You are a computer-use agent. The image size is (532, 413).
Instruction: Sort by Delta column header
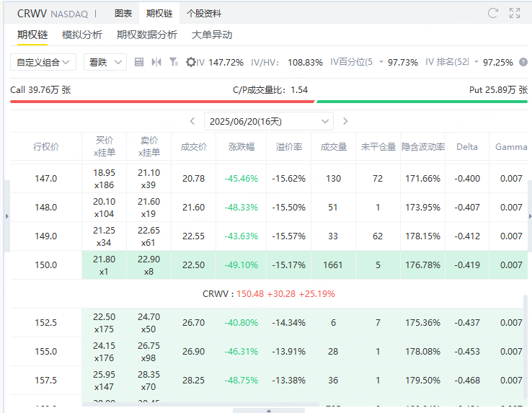(x=467, y=146)
